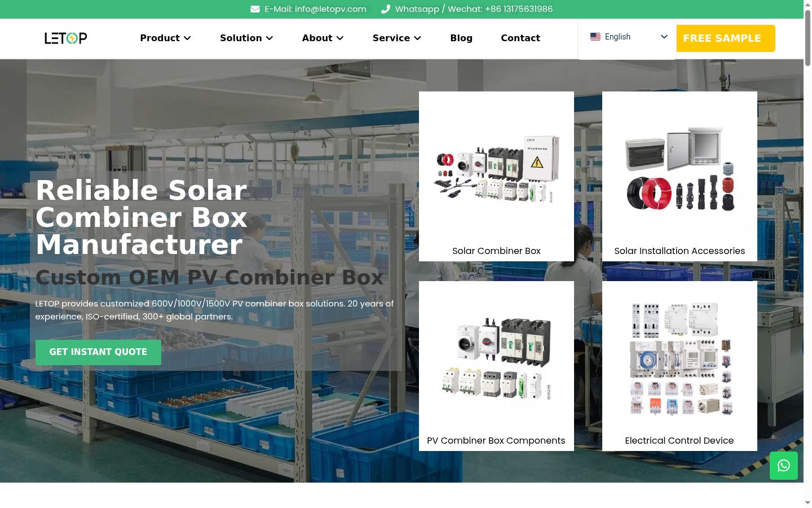Click the page vertical scrollbar
This screenshot has width=812, height=508.
pyautogui.click(x=807, y=254)
